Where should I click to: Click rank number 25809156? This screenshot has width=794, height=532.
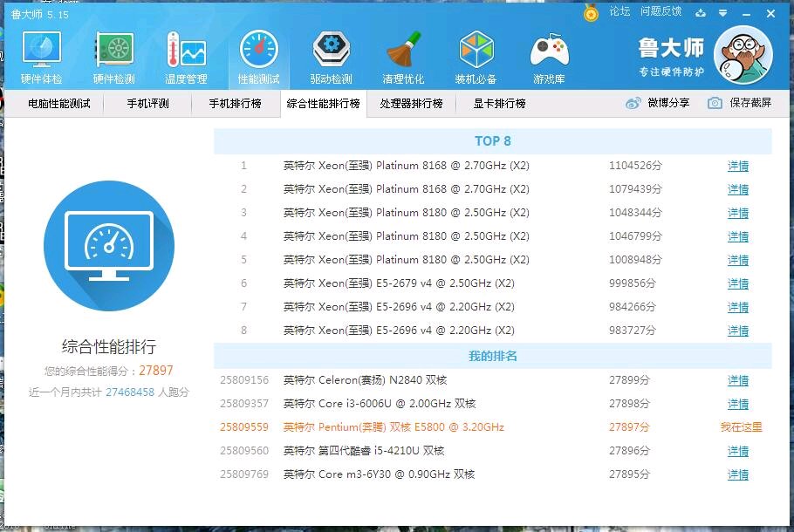point(244,380)
